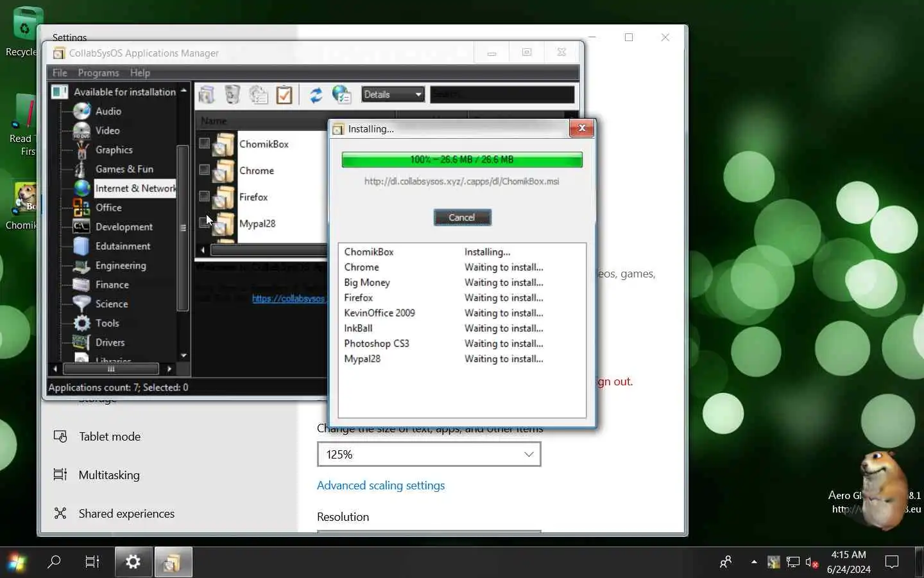924x578 pixels.
Task: Show hidden tray icons arrow
Action: point(754,562)
